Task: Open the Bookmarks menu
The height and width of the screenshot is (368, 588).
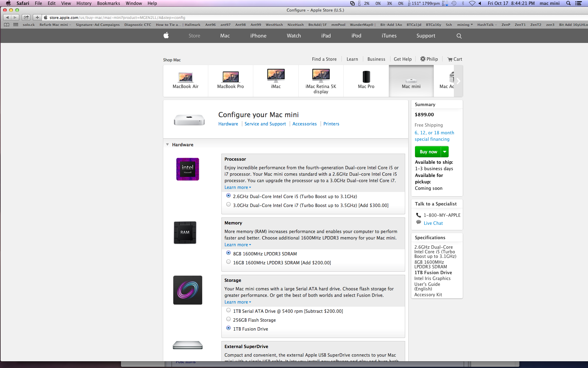Action: [x=108, y=3]
